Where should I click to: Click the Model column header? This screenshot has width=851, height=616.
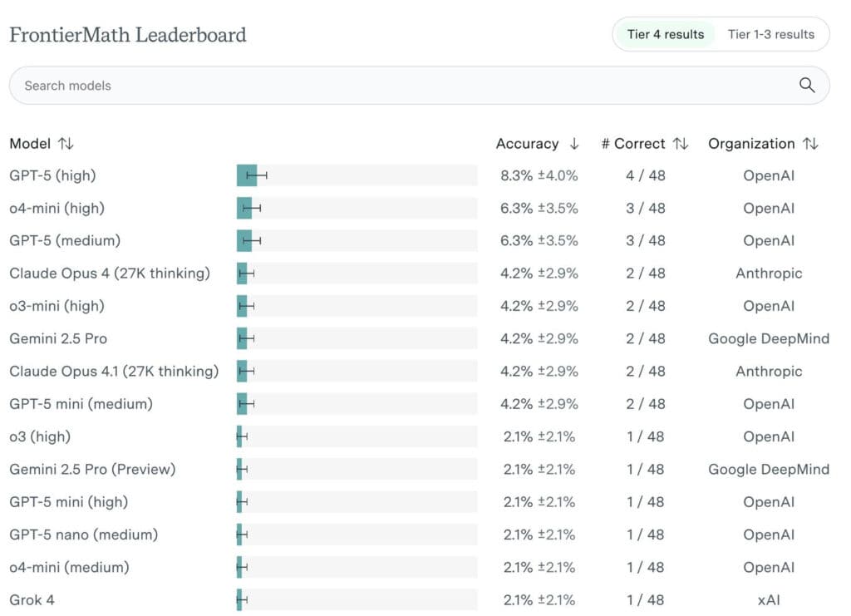pyautogui.click(x=30, y=143)
